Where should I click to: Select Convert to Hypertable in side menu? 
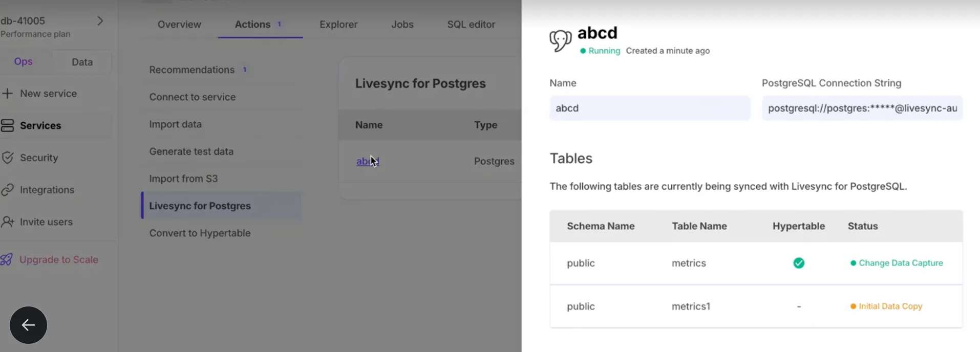pos(200,233)
